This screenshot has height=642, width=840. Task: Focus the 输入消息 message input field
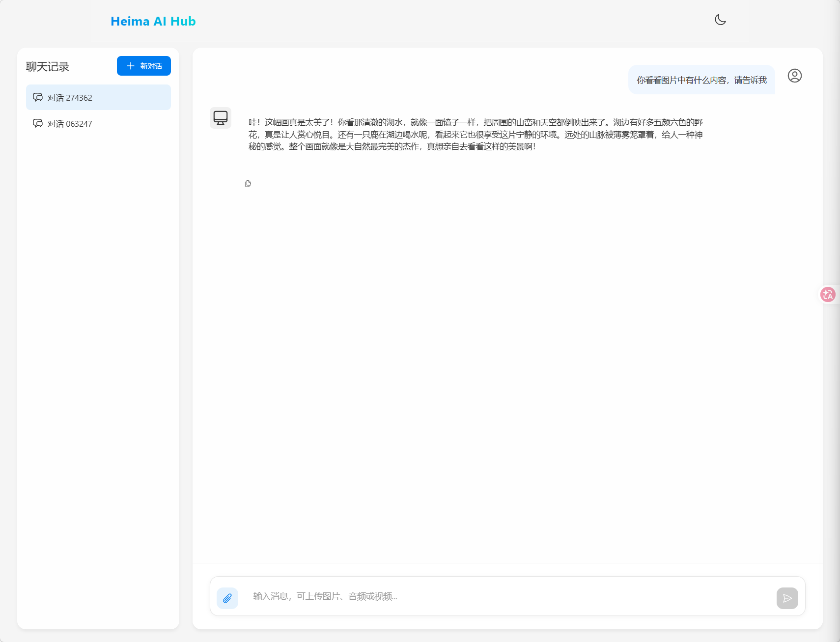[506, 596]
